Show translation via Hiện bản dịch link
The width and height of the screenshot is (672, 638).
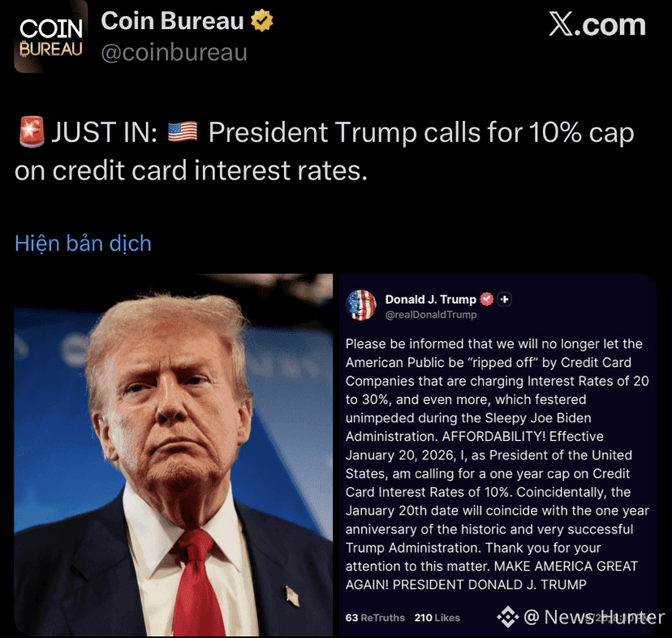(83, 244)
